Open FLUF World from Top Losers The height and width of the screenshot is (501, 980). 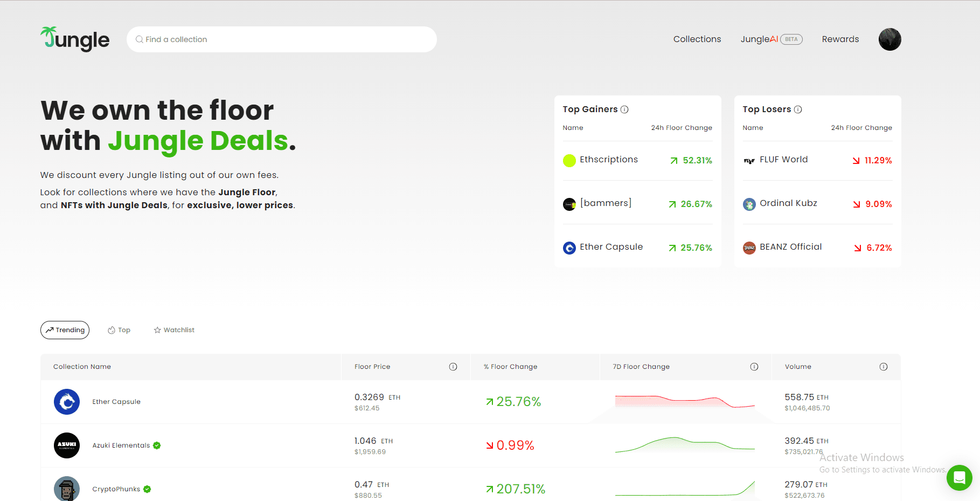[784, 160]
